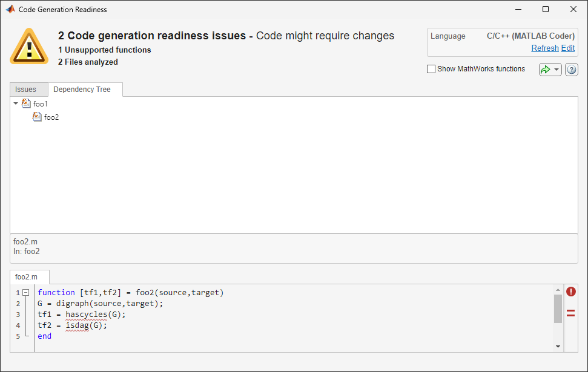Open the Help question mark icon
Viewport: 588px width, 372px height.
coord(571,69)
